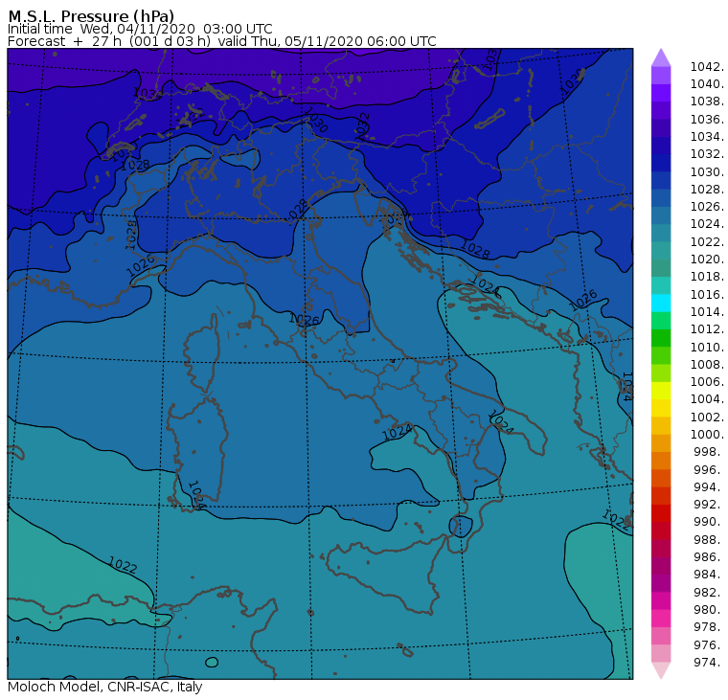This screenshot has height=700, width=728.
Task: Click the '1038.' legend label
Action: coord(707,102)
